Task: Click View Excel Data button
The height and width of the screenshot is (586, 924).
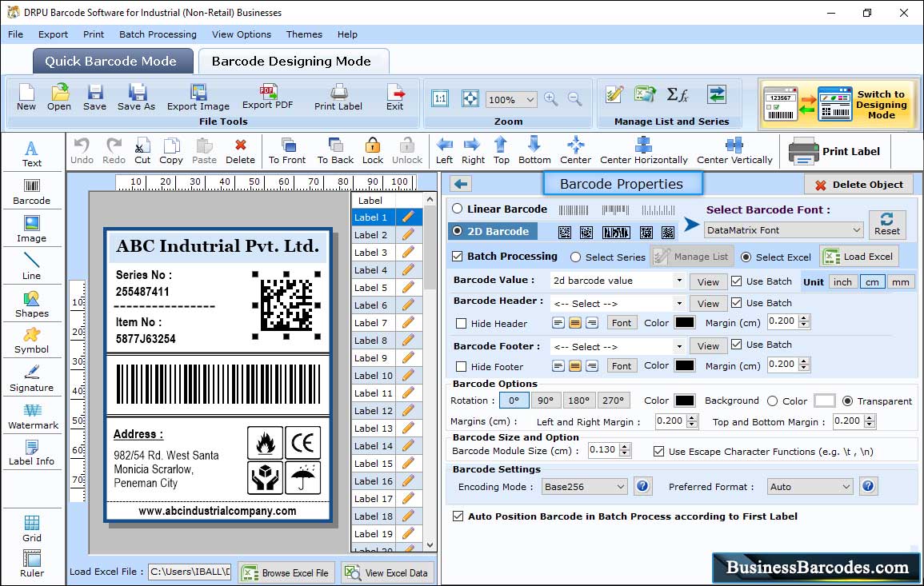Action: point(387,572)
